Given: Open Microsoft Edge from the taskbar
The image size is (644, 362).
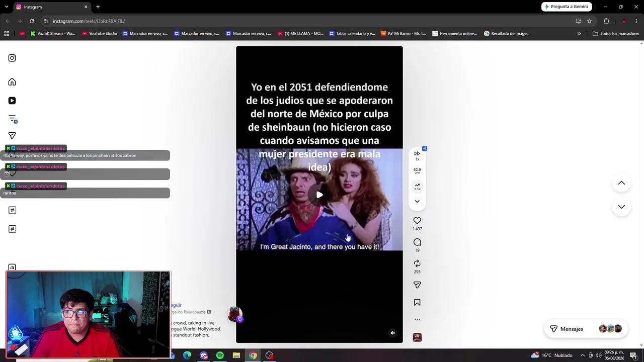Looking at the screenshot, I should (x=187, y=355).
